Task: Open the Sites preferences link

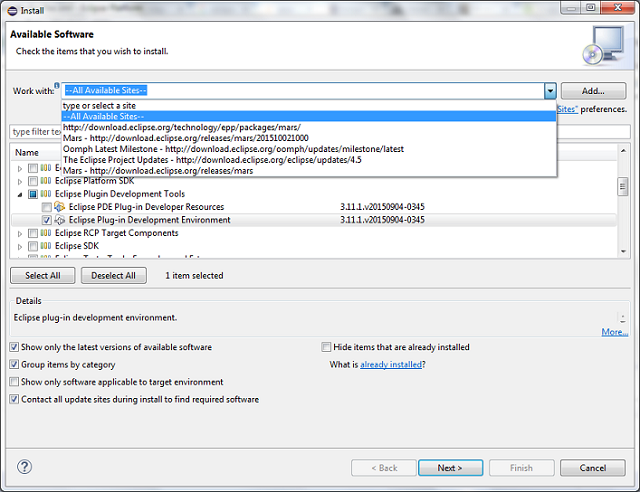Action: [x=568, y=109]
